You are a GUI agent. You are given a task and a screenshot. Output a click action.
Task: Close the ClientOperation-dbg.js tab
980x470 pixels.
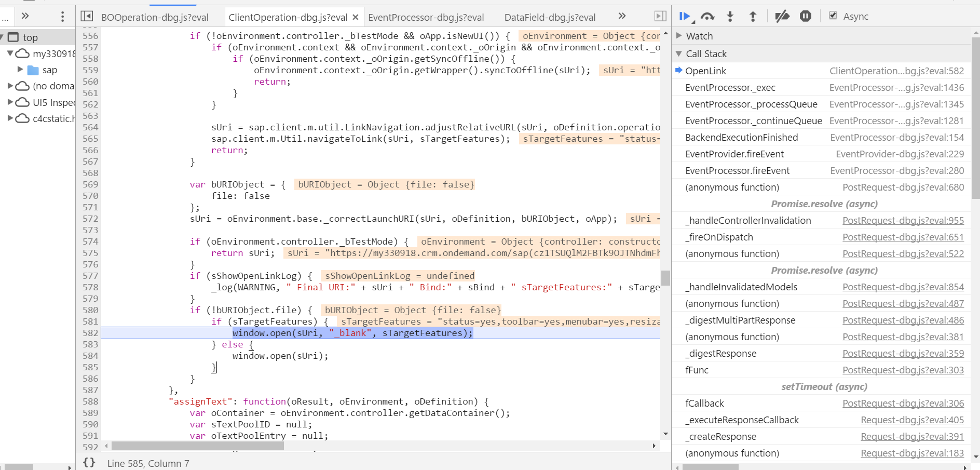tap(356, 17)
